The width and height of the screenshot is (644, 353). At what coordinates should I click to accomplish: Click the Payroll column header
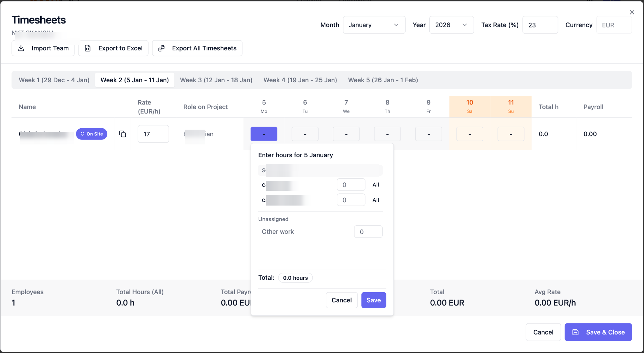tap(593, 107)
